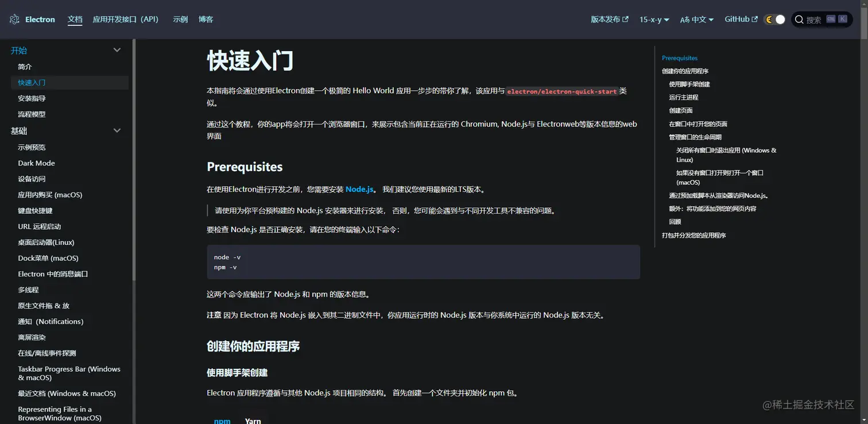Click the sidebar vertical scrollbar
This screenshot has height=424, width=868.
(134, 160)
